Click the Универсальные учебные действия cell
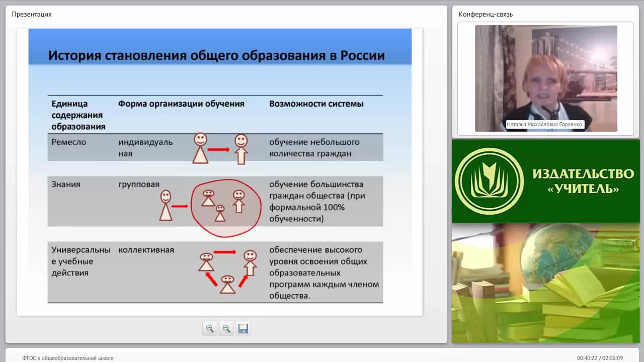The image size is (644, 362). point(81,261)
